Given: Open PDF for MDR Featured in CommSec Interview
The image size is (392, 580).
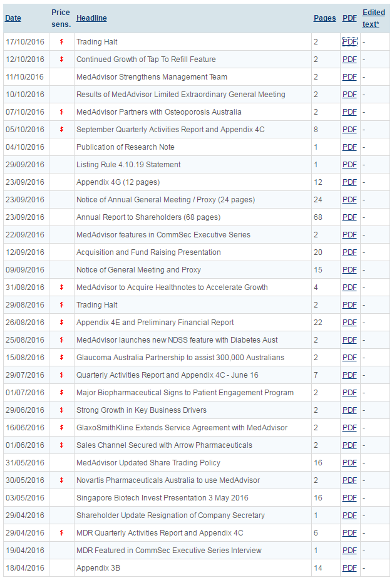Looking at the screenshot, I should coord(349,551).
